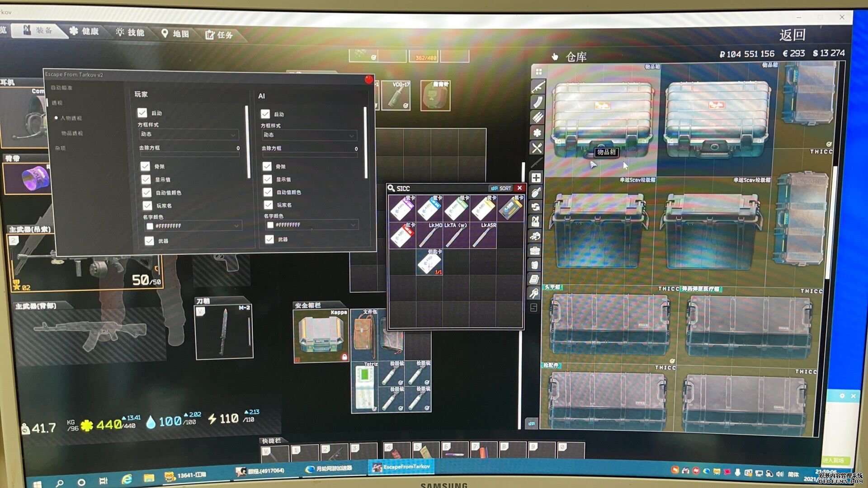Select the 红卡 red keycard in SICC
Image resolution: width=868 pixels, height=488 pixels.
(402, 235)
